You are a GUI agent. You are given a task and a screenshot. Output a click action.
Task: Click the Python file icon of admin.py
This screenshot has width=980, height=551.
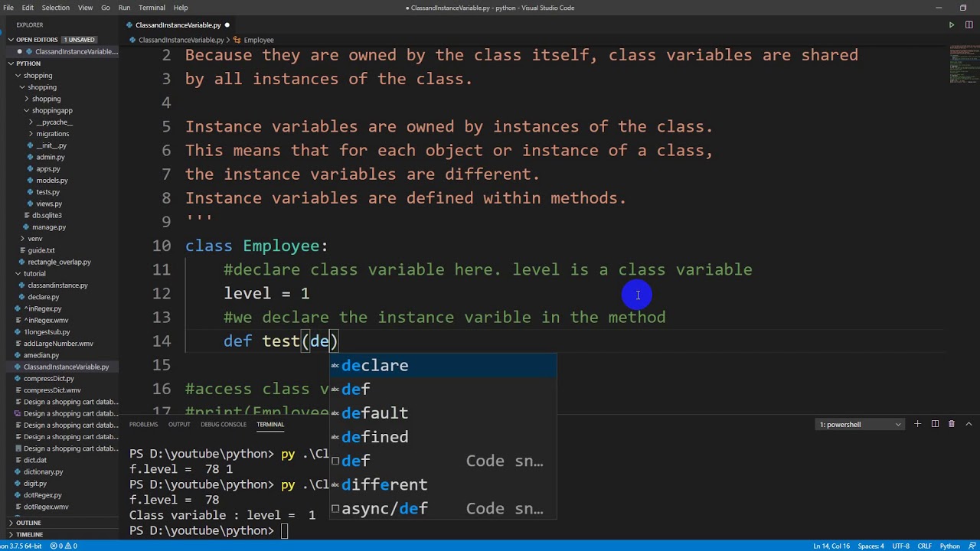31,157
